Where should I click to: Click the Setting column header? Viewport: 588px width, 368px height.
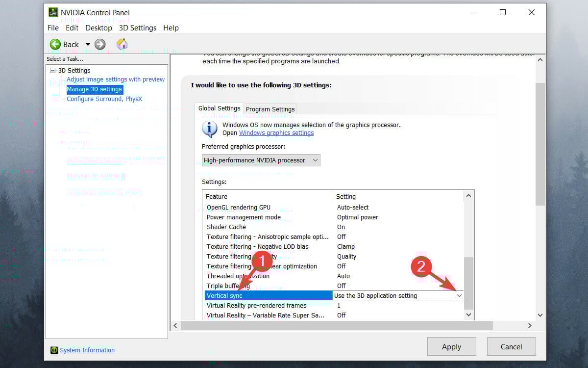(398, 196)
